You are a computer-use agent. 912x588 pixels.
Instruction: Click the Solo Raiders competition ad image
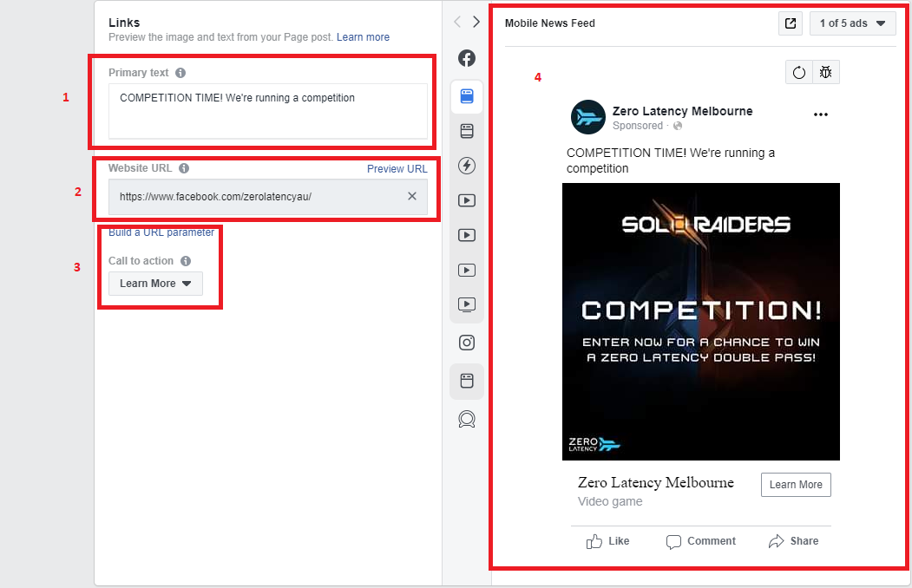pyautogui.click(x=701, y=321)
